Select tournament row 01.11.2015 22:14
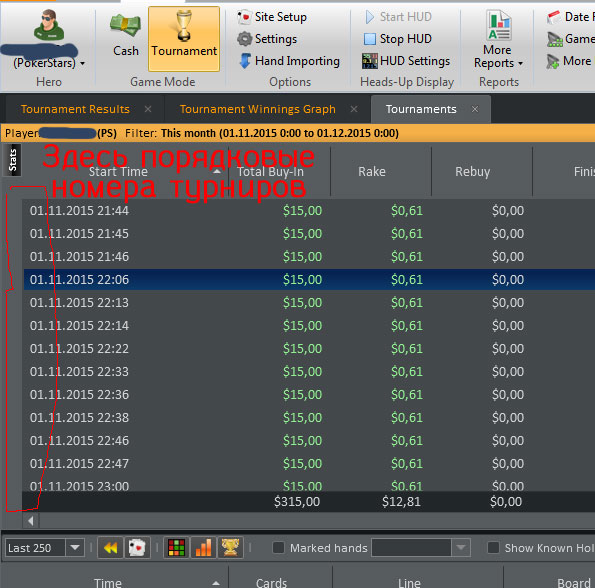 tap(309, 325)
